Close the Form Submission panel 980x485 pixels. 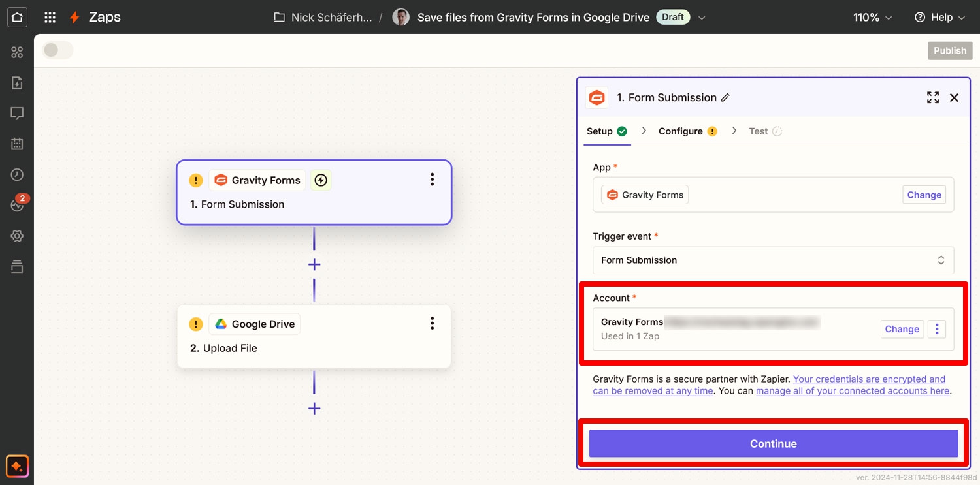click(955, 98)
